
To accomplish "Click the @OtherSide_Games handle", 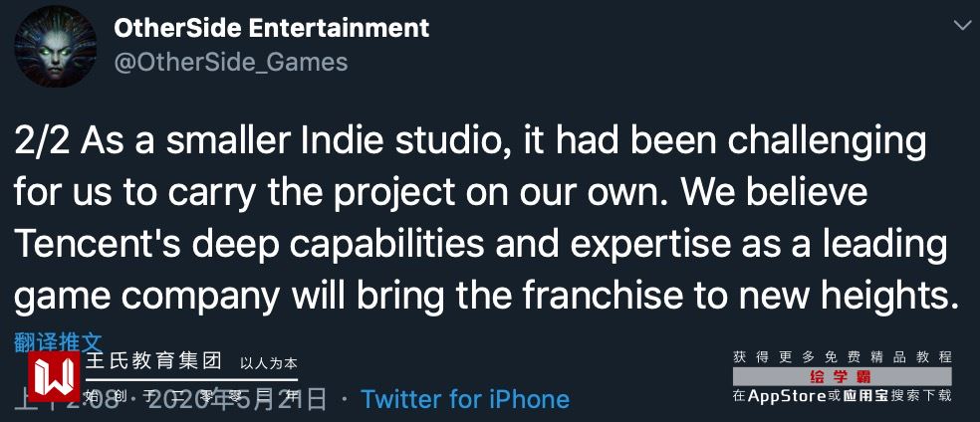I will [231, 62].
